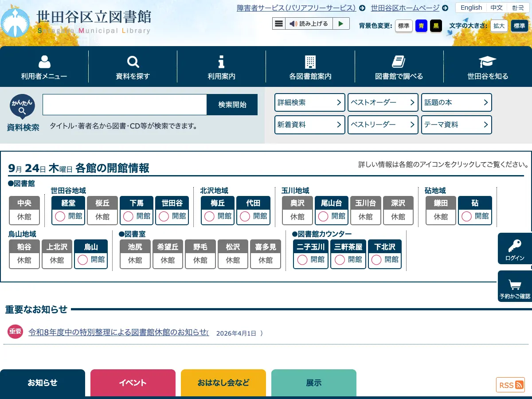The image size is (532, 399).
Task: Switch language to 中文
Action: [x=497, y=8]
